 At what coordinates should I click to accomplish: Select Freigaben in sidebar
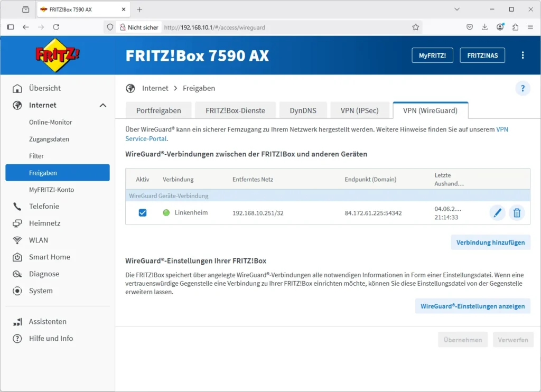[x=58, y=173]
